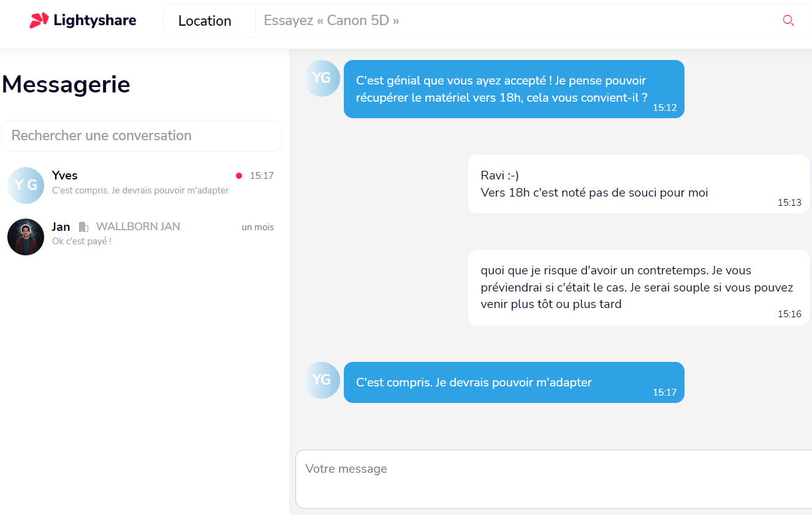The width and height of the screenshot is (812, 515).
Task: Click the Messagerie heading
Action: [x=66, y=85]
